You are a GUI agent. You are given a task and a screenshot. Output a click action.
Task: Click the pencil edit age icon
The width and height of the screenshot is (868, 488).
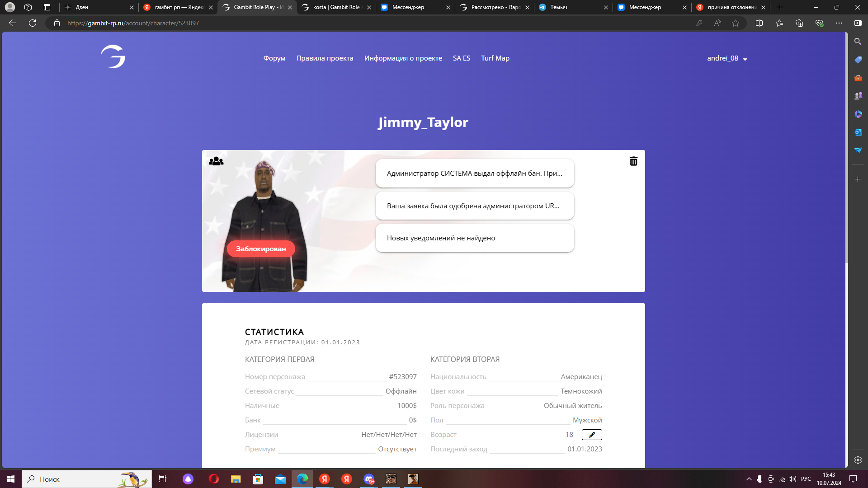[591, 435]
